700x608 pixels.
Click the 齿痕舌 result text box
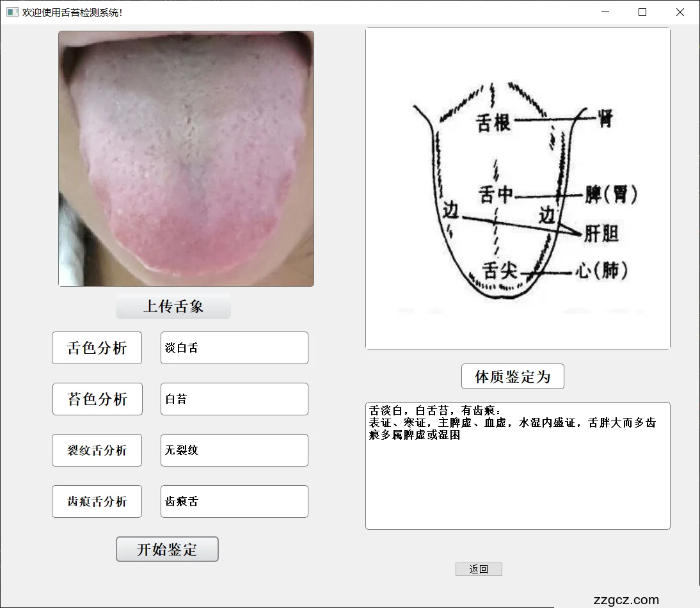pyautogui.click(x=234, y=502)
